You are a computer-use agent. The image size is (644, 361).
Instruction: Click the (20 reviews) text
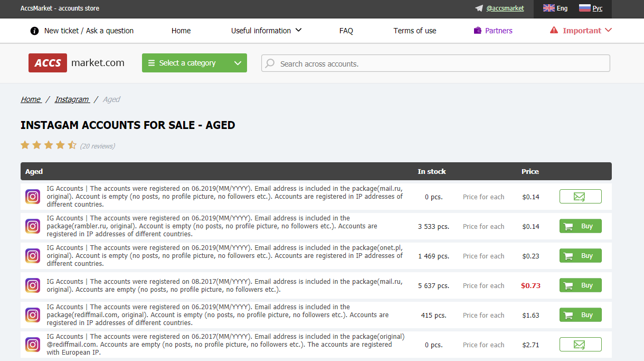point(98,146)
